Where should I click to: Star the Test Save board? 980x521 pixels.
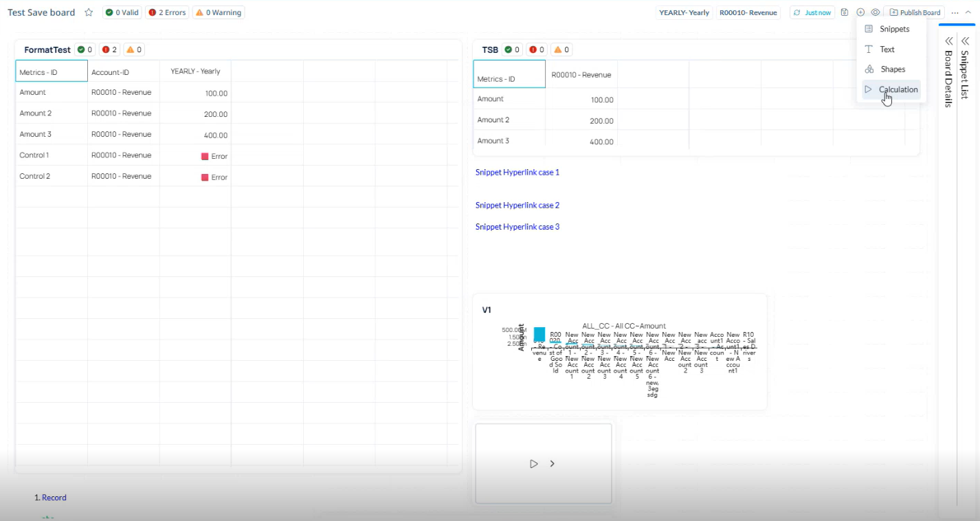click(x=89, y=12)
